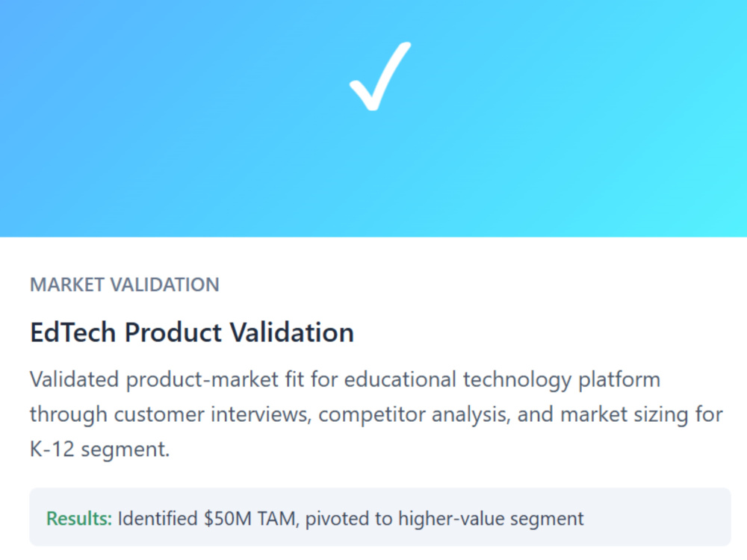The height and width of the screenshot is (560, 747).
Task: Click the word "Identified" in results
Action: coord(158,518)
